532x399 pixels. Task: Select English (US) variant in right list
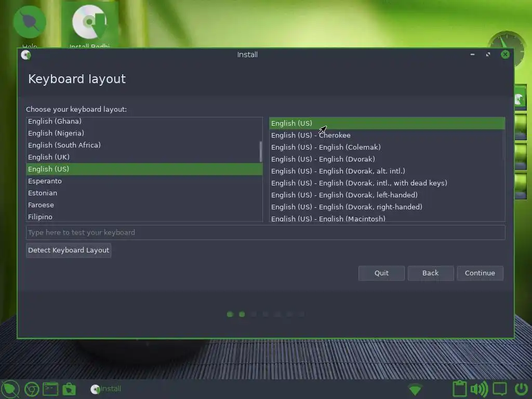387,123
